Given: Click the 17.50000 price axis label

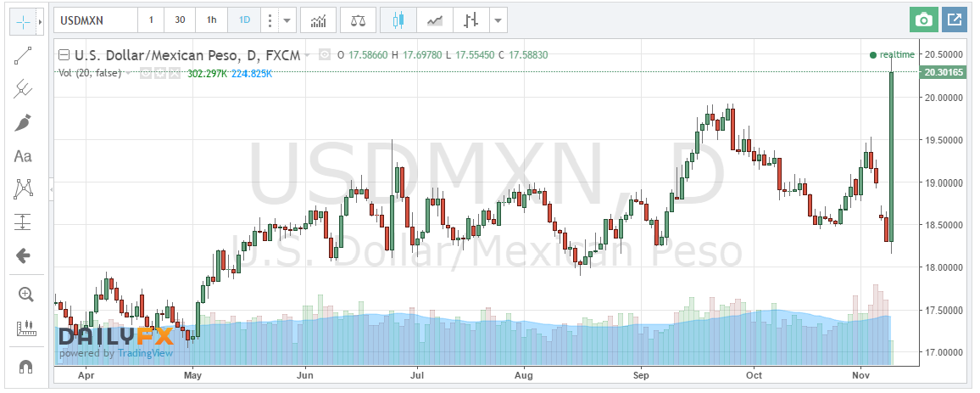Looking at the screenshot, I should [x=943, y=310].
